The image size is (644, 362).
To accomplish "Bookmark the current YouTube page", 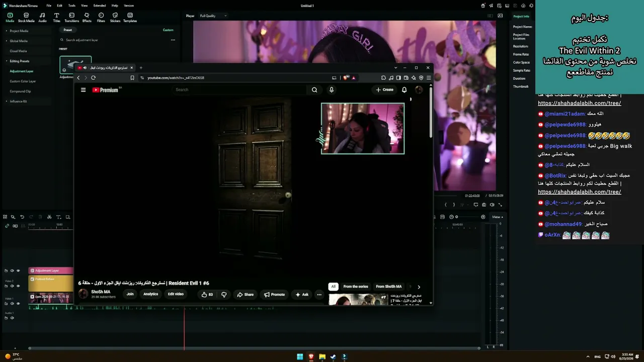I will coord(132,78).
